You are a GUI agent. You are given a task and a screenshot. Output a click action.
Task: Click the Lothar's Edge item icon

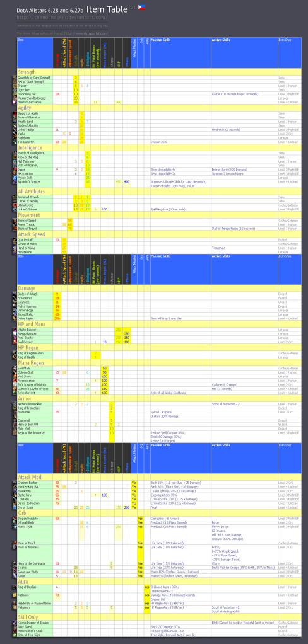pos(15,129)
